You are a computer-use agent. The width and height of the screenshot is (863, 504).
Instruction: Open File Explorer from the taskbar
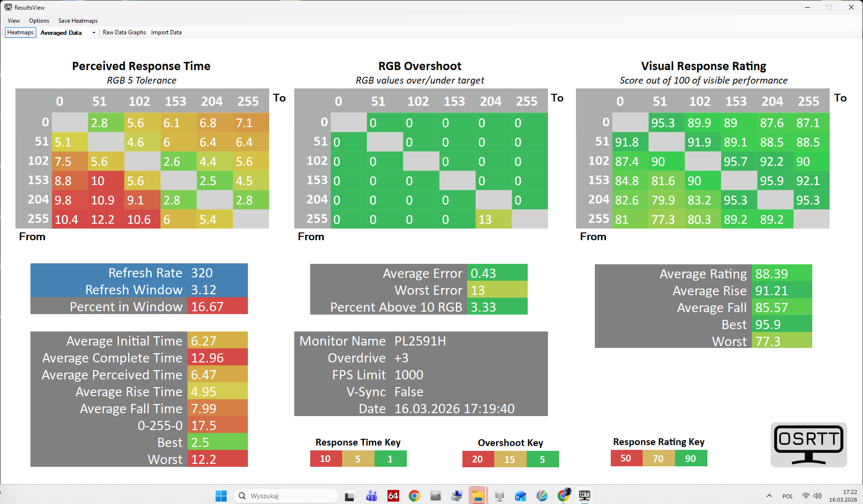pyautogui.click(x=478, y=496)
